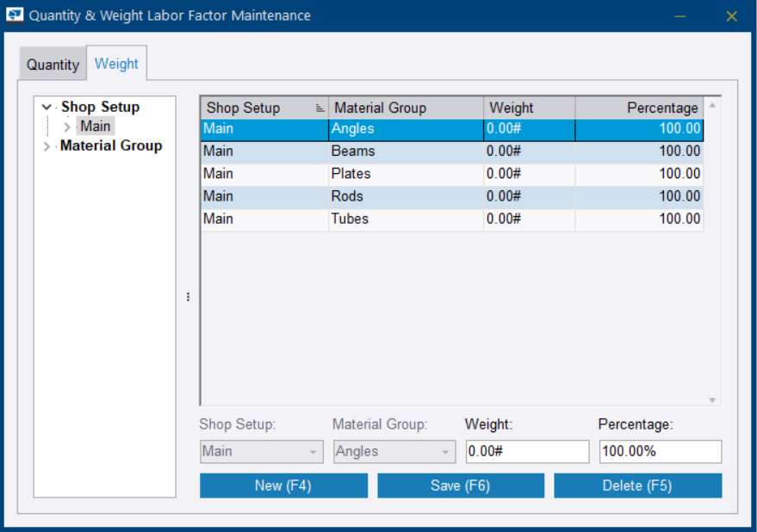
Task: Click the sort indicator in Shop Setup header
Action: click(x=320, y=108)
